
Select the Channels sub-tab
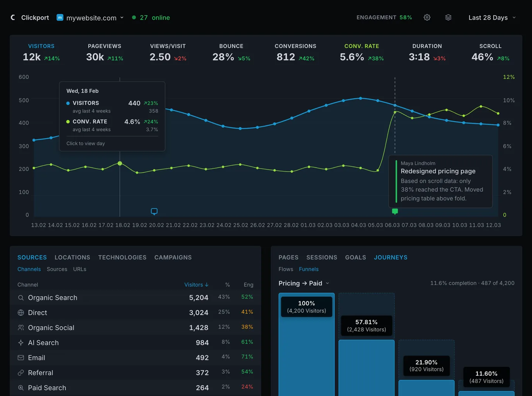(x=29, y=269)
